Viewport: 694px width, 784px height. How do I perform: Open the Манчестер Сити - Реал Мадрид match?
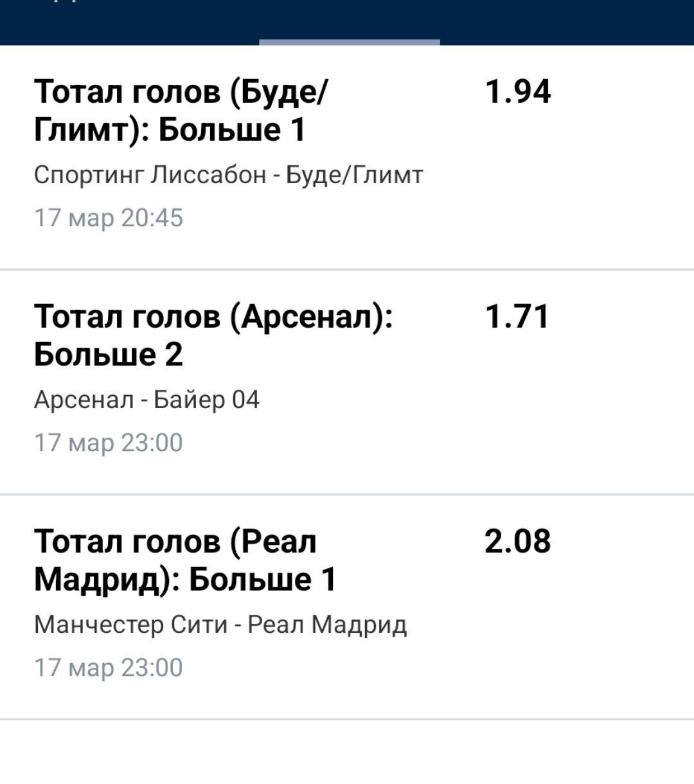[x=220, y=625]
